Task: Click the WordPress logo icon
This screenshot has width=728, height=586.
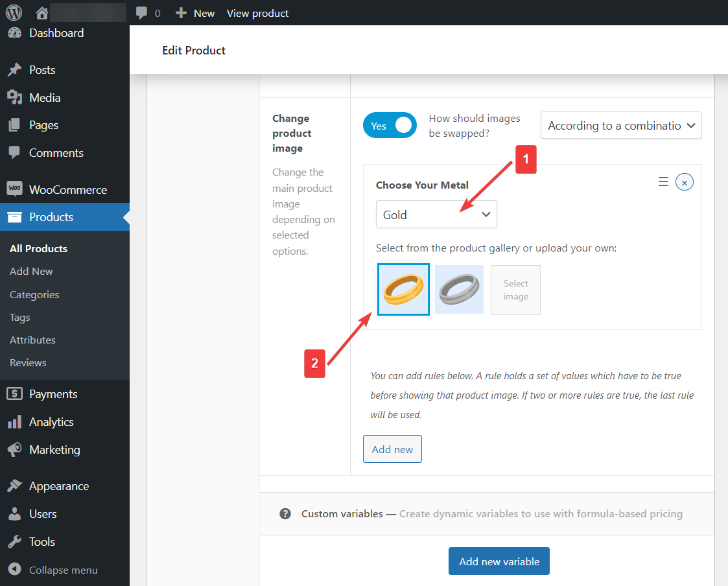Action: tap(14, 12)
